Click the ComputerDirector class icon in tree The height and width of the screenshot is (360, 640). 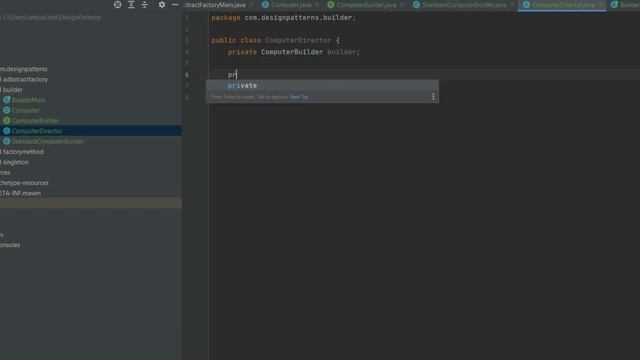(x=7, y=131)
